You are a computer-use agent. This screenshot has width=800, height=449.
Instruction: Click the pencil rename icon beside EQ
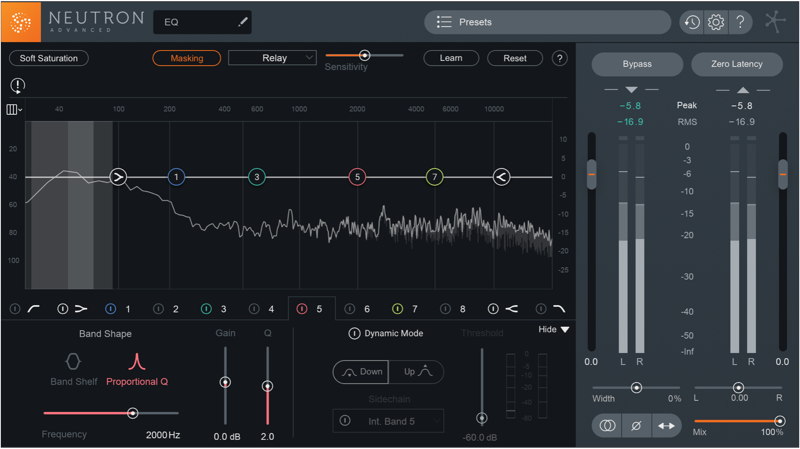242,22
